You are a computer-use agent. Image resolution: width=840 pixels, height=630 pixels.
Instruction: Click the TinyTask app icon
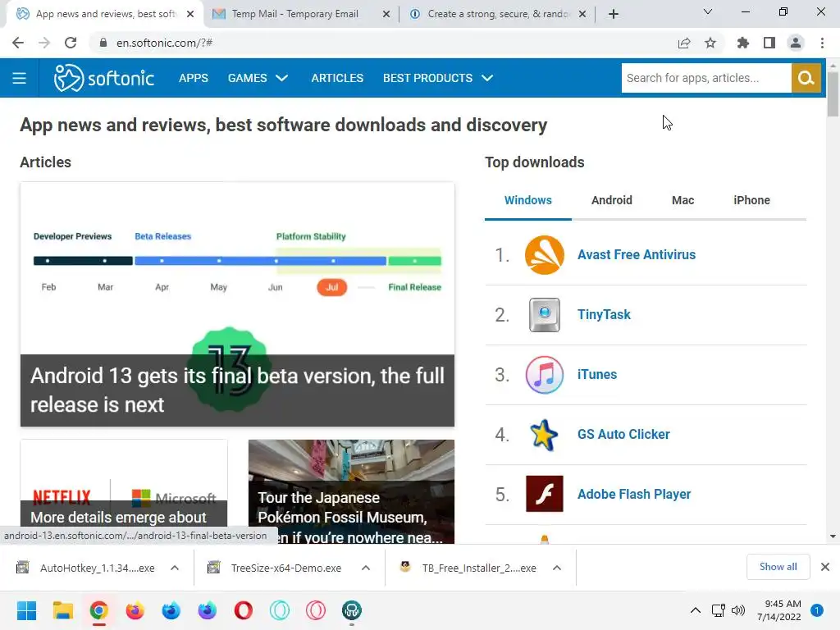click(545, 315)
